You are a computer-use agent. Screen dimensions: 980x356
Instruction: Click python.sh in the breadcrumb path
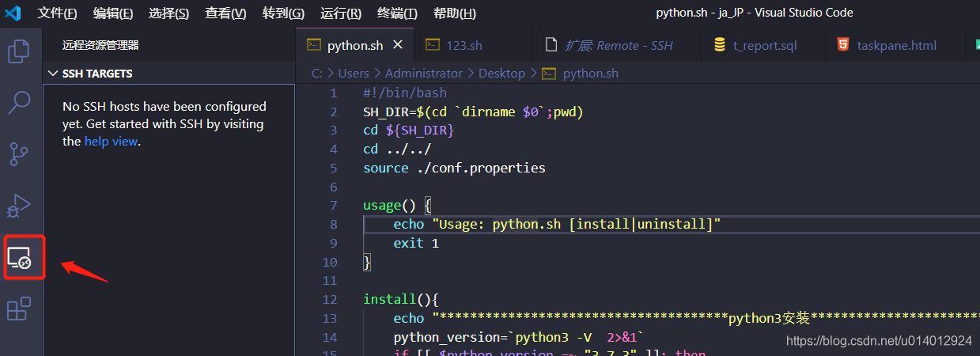click(590, 73)
